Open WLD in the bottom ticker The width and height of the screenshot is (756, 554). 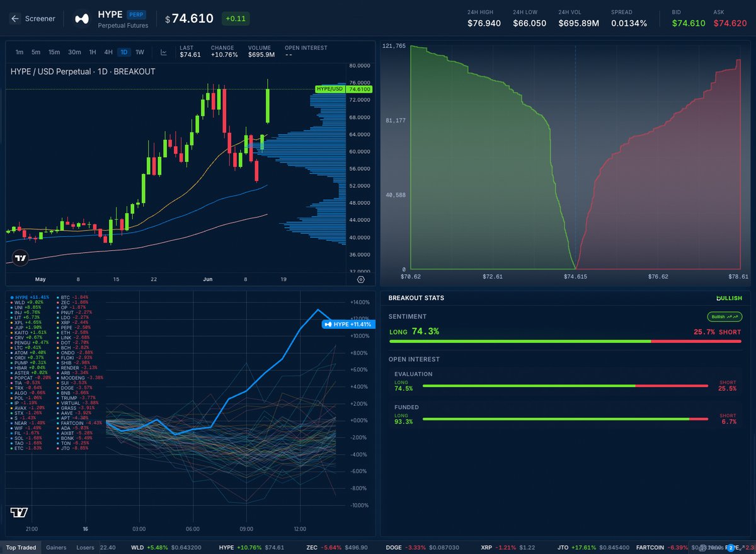pos(166,548)
